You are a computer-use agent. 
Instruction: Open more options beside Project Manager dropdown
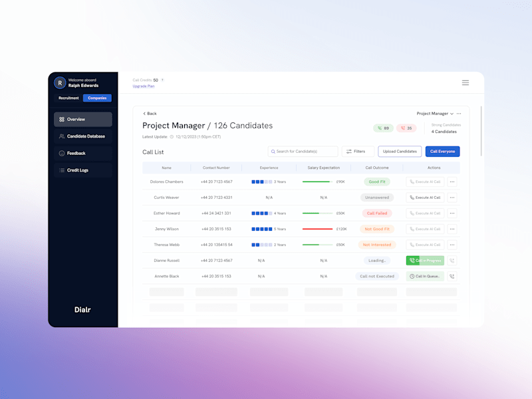(x=459, y=114)
